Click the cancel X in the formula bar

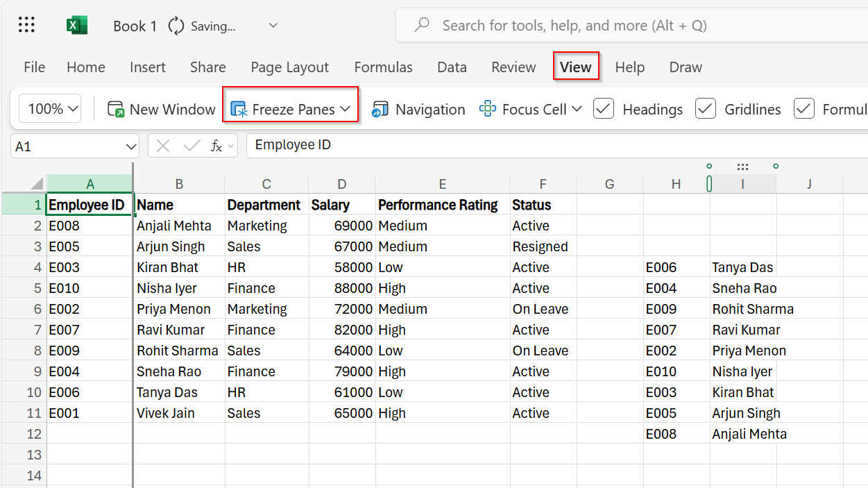162,146
